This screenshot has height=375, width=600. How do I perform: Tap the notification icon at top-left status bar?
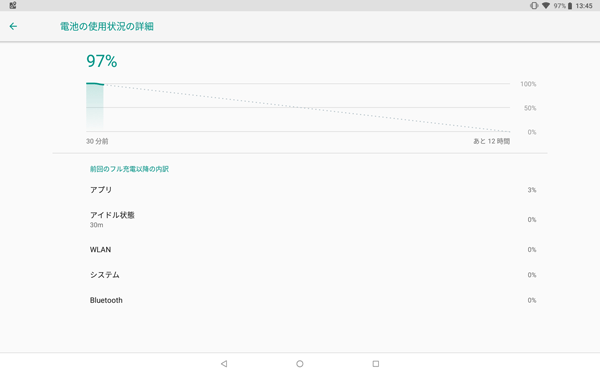(x=13, y=5)
